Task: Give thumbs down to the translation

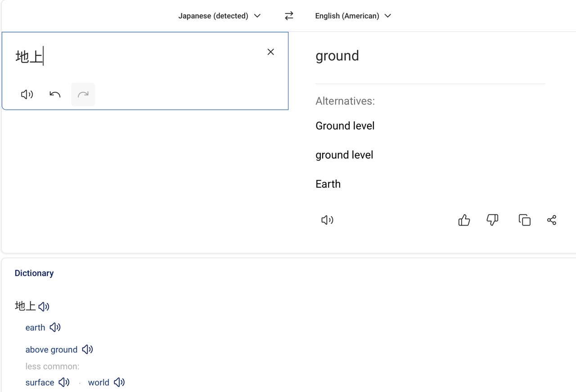Action: pyautogui.click(x=493, y=220)
